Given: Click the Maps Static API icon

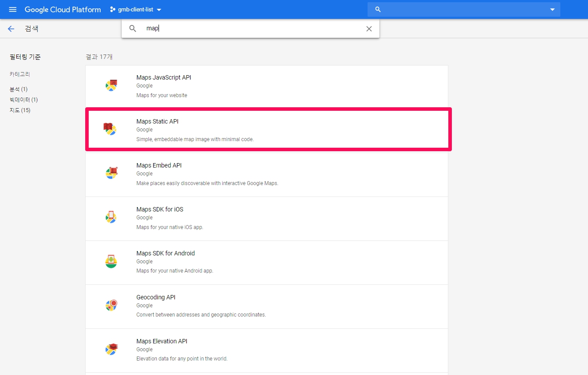Looking at the screenshot, I should 110,129.
